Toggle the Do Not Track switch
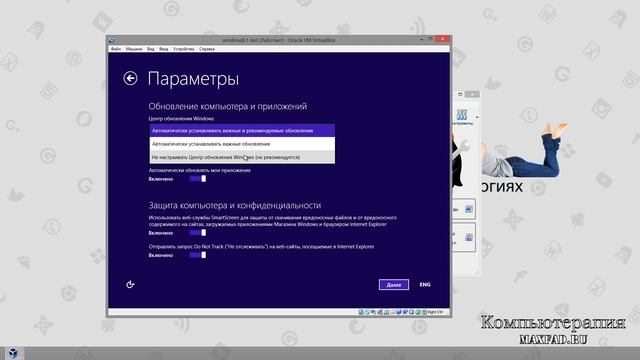The image size is (640, 360). 198,255
